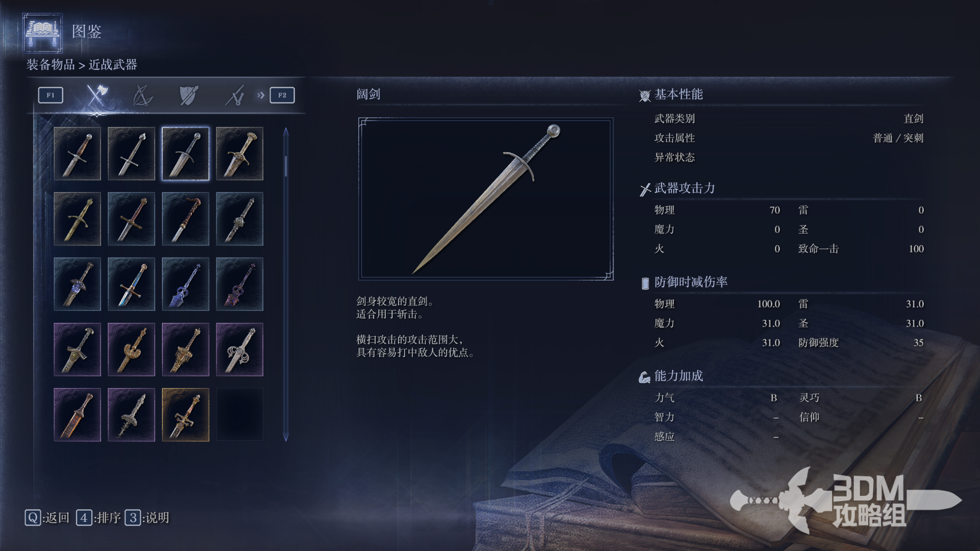The height and width of the screenshot is (551, 980).
Task: Choose the golden-hilted sword ending the first row
Action: (239, 154)
